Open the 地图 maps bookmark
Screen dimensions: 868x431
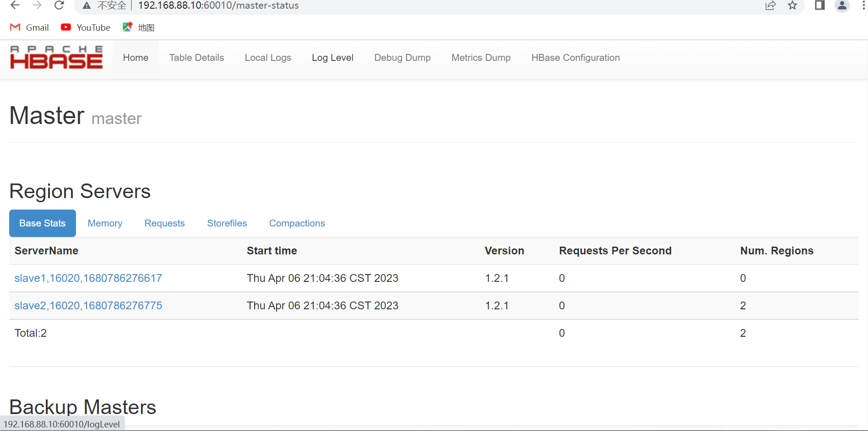pyautogui.click(x=138, y=27)
